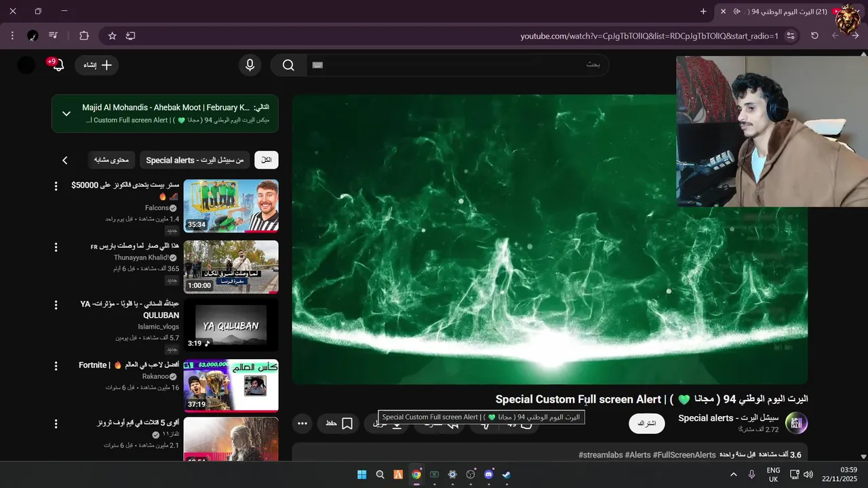Open the on-screen keyboard in the search box
The height and width of the screenshot is (488, 868).
click(x=318, y=65)
